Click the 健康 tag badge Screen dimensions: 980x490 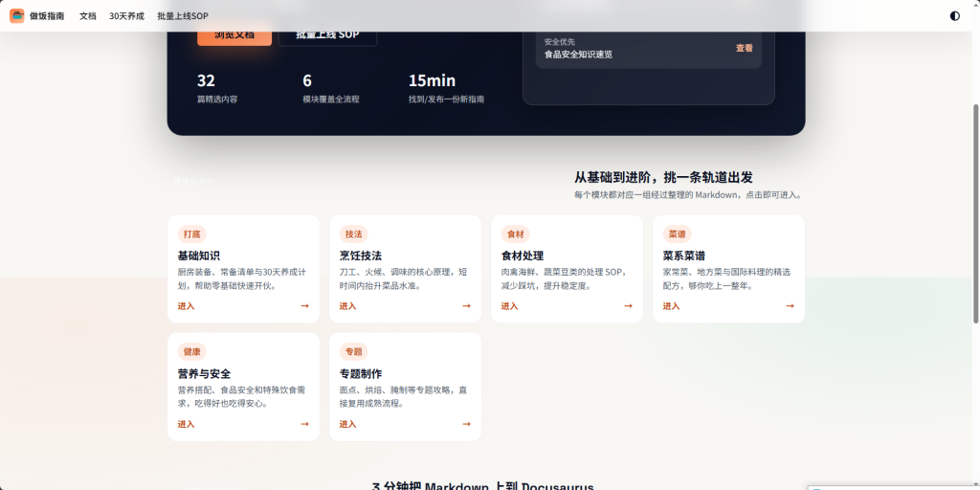(191, 351)
